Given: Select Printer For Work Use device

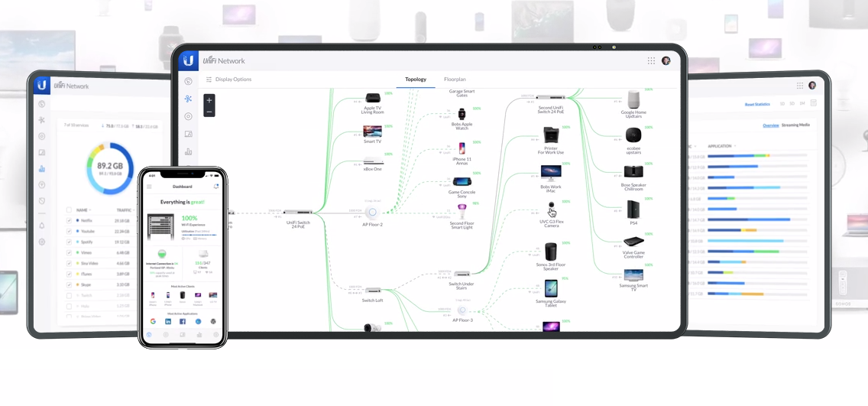Looking at the screenshot, I should click(551, 141).
